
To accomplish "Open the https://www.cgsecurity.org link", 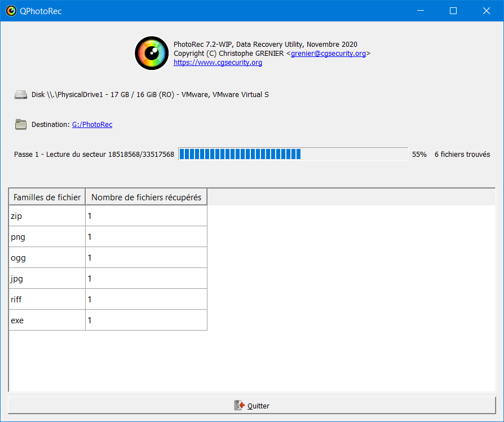I will coord(218,63).
